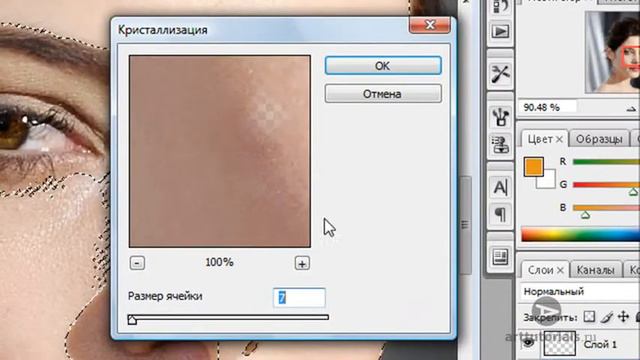Switch to the Слои tab

(x=540, y=270)
